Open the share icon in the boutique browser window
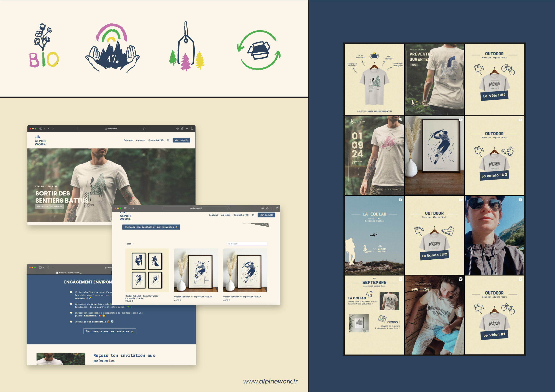This screenshot has width=555, height=392. 267,208
